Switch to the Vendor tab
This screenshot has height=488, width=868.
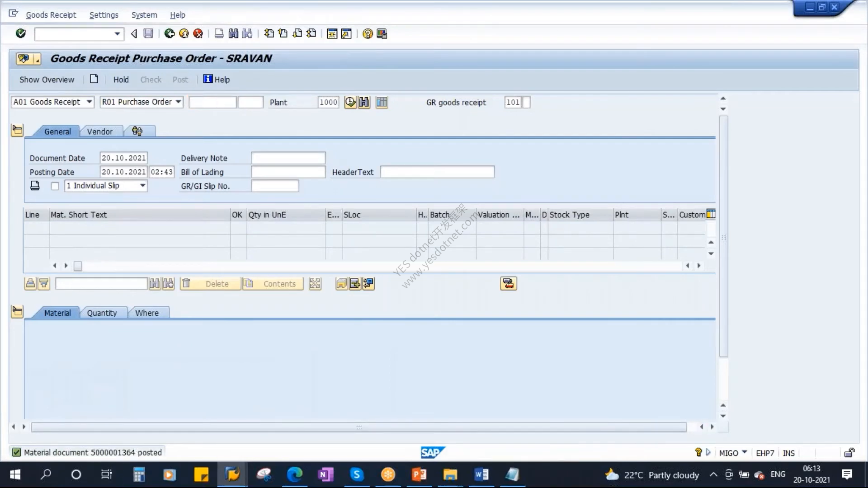pyautogui.click(x=100, y=131)
